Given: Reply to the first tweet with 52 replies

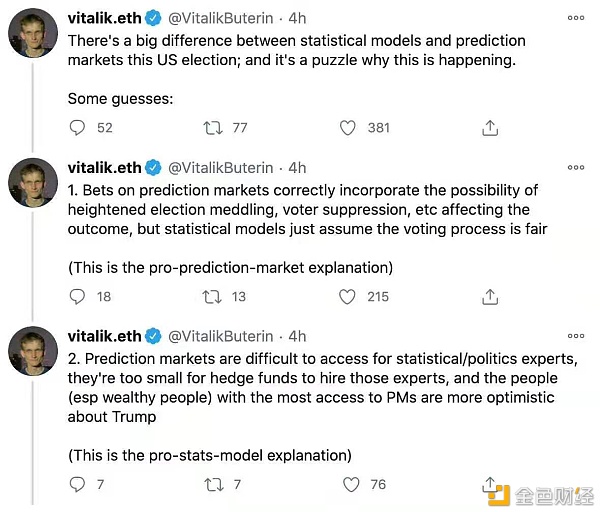Looking at the screenshot, I should (x=77, y=127).
